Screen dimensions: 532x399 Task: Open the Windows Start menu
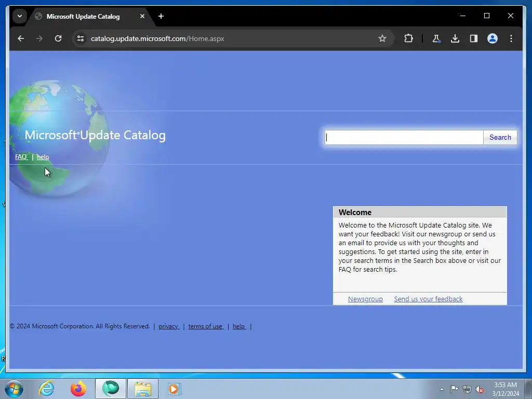pos(14,389)
